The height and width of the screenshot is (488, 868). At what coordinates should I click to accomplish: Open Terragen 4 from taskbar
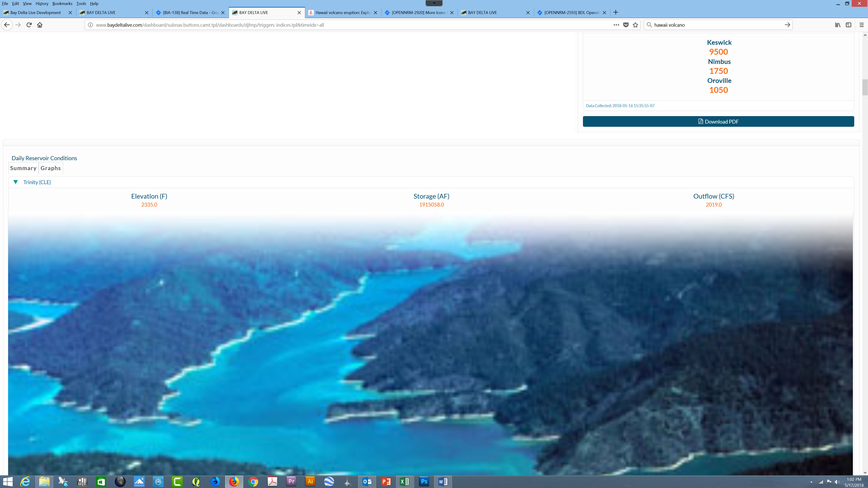[x=139, y=482]
